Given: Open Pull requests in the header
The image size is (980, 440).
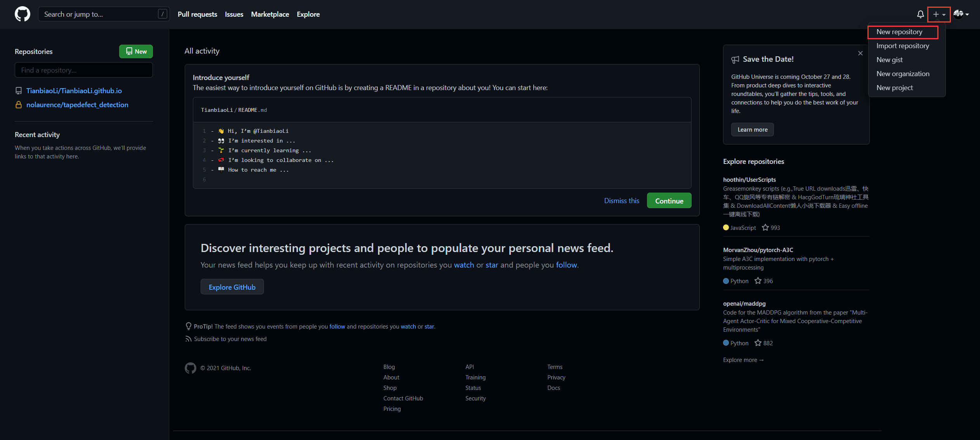Looking at the screenshot, I should (197, 14).
